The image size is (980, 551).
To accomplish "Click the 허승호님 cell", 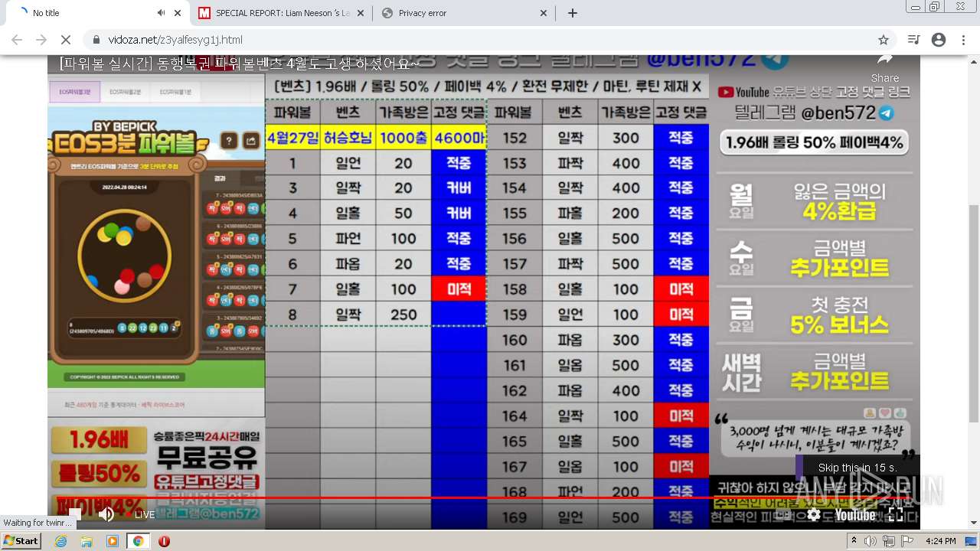I will click(348, 138).
